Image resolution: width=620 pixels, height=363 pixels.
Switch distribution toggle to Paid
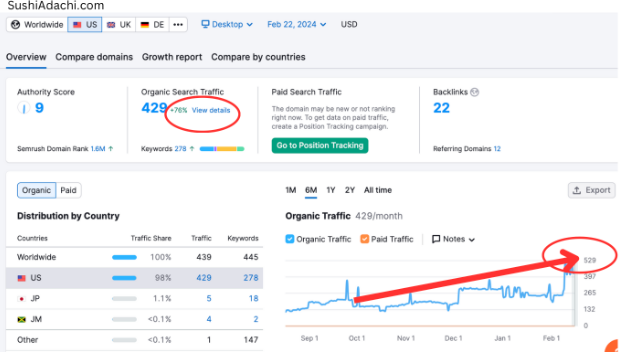point(68,190)
